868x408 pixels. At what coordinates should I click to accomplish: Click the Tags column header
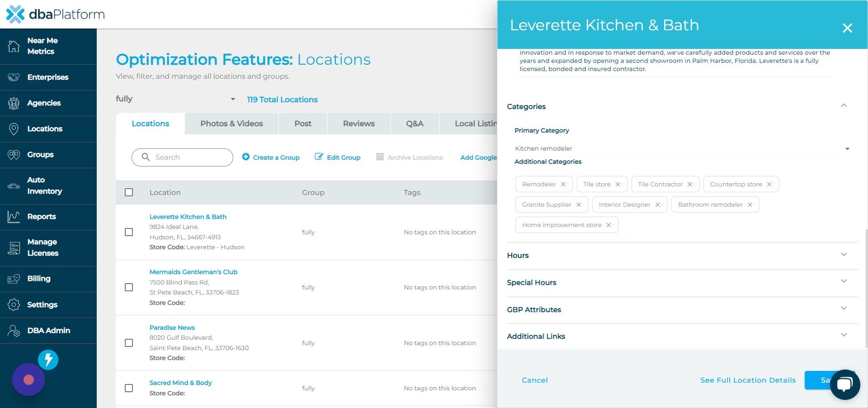[x=412, y=192]
